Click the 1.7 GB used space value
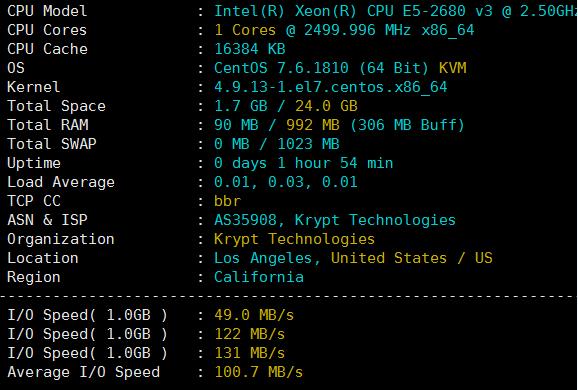The height and width of the screenshot is (390, 578). (x=241, y=106)
